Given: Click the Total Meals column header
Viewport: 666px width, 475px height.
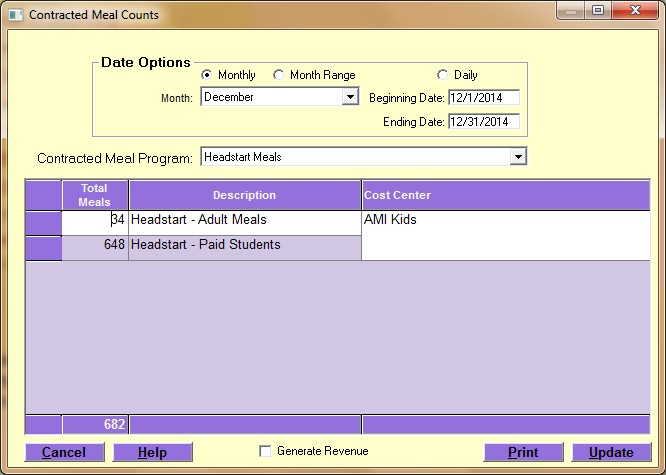Looking at the screenshot, I should pyautogui.click(x=95, y=195).
